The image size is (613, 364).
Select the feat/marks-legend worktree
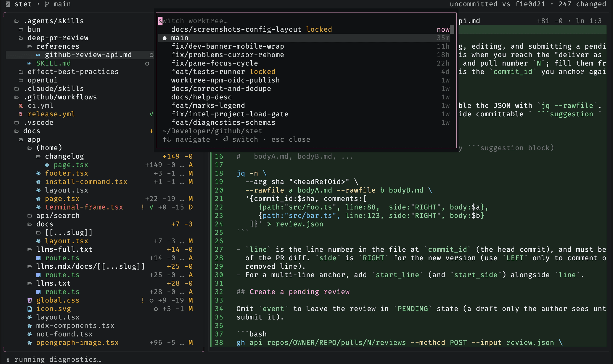pos(304,106)
